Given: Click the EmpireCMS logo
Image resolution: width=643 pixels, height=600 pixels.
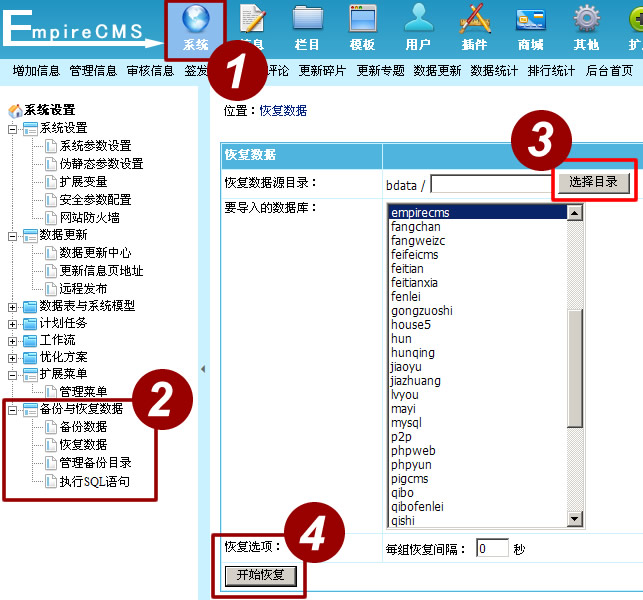Looking at the screenshot, I should click(82, 28).
